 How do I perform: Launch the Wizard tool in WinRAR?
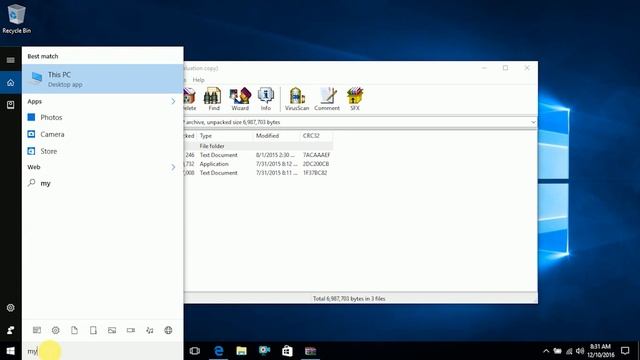pos(240,99)
